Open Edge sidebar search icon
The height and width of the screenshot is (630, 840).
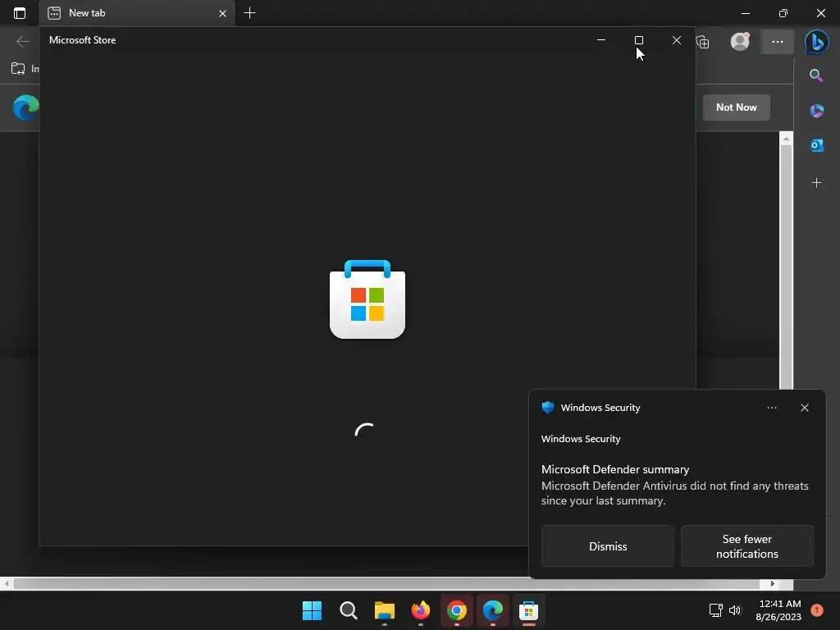pyautogui.click(x=816, y=75)
